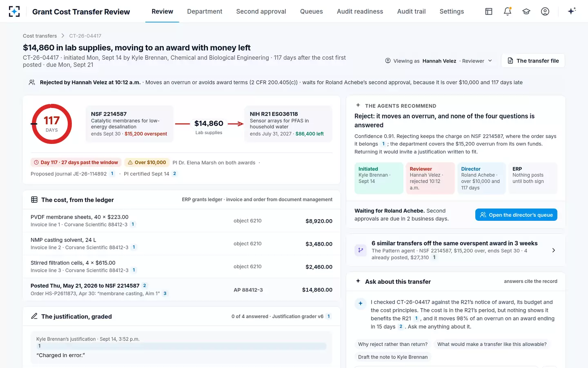Screen dimensions: 588x368
Task: Go to the Audit readiness tab
Action: click(x=360, y=11)
